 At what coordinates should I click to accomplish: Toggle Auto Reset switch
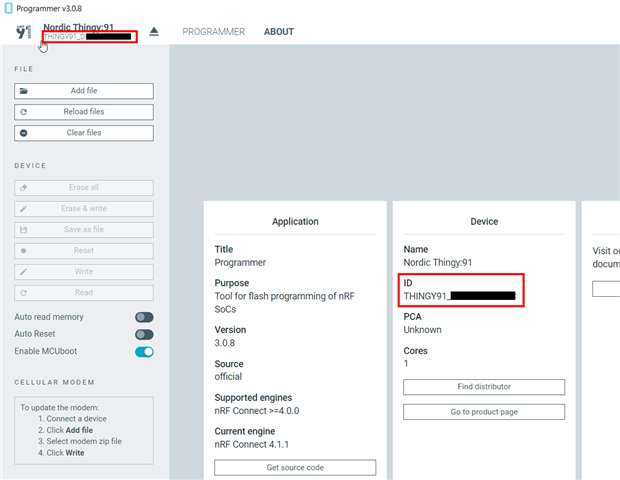(x=144, y=334)
